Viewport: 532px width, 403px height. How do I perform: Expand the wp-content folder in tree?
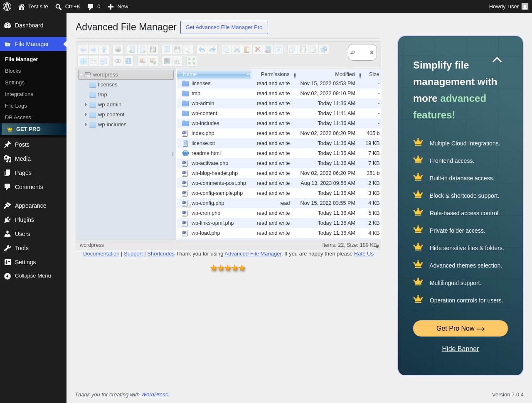coord(86,115)
